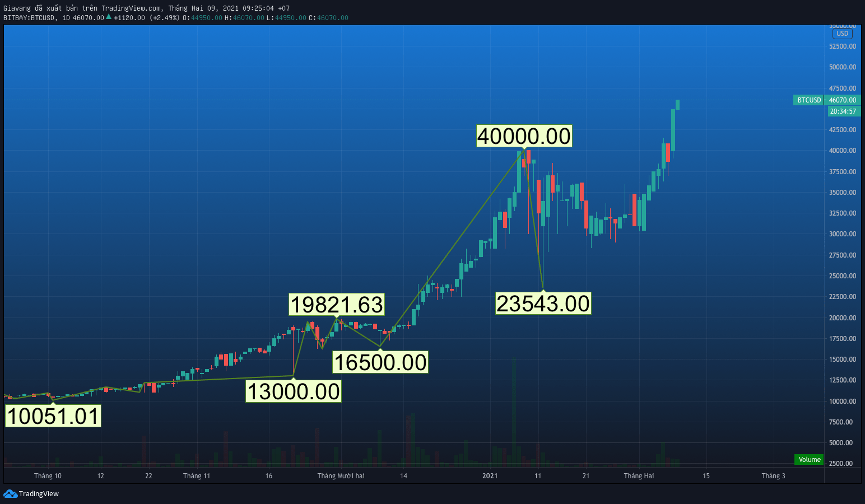Click the 50000.00 price axis label
The height and width of the screenshot is (504, 865).
843,67
